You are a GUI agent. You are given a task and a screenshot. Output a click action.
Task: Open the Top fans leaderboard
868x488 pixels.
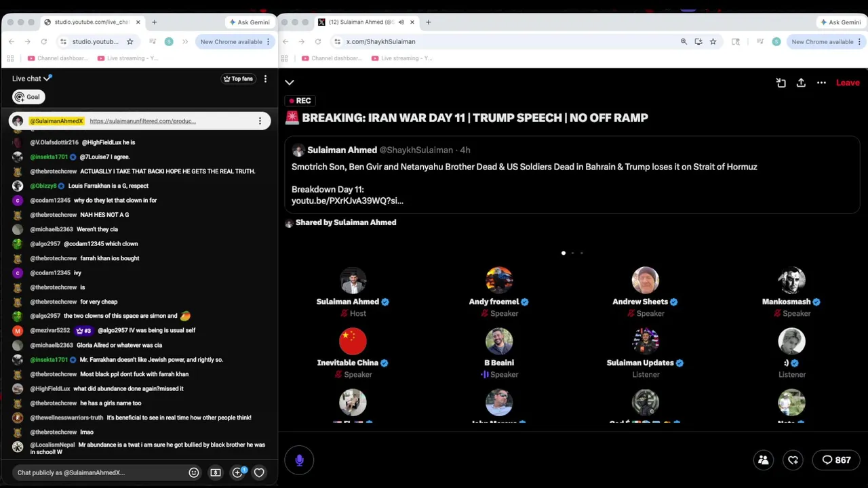238,79
